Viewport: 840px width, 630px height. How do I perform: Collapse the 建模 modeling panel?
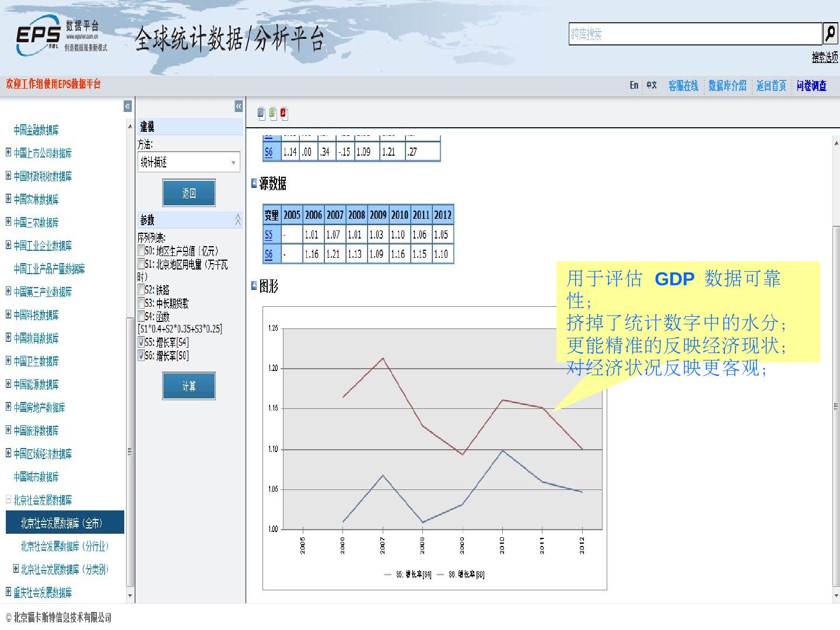[x=239, y=106]
